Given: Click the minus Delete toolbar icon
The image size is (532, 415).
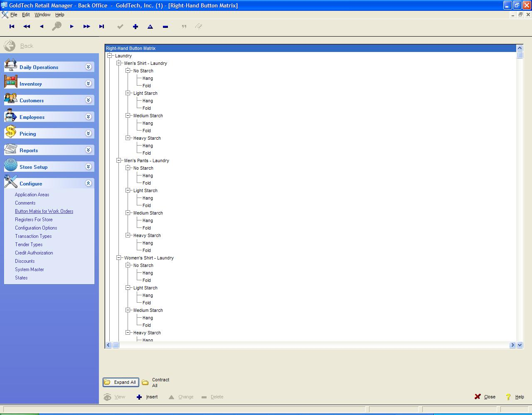Looking at the screenshot, I should [x=165, y=26].
